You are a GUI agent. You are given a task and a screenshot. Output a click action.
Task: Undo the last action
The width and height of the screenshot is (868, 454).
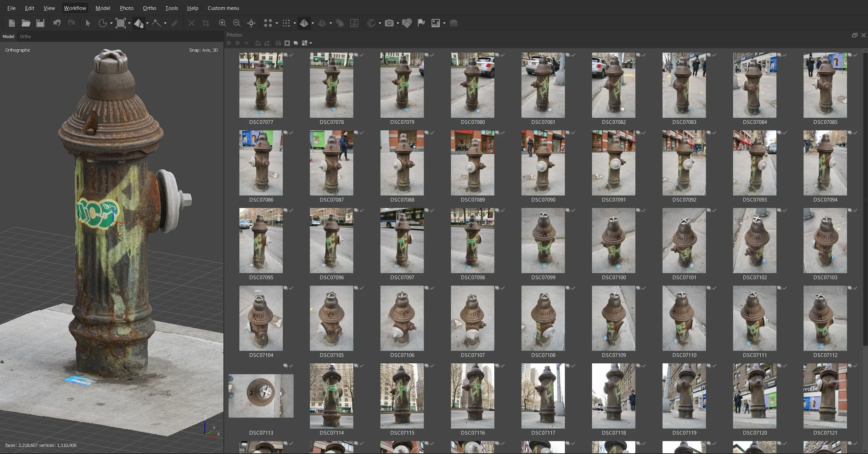click(57, 23)
